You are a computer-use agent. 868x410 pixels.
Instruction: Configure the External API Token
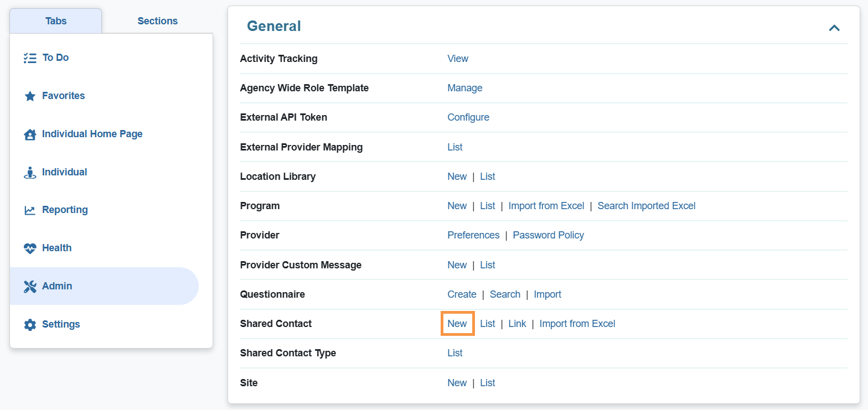point(468,117)
